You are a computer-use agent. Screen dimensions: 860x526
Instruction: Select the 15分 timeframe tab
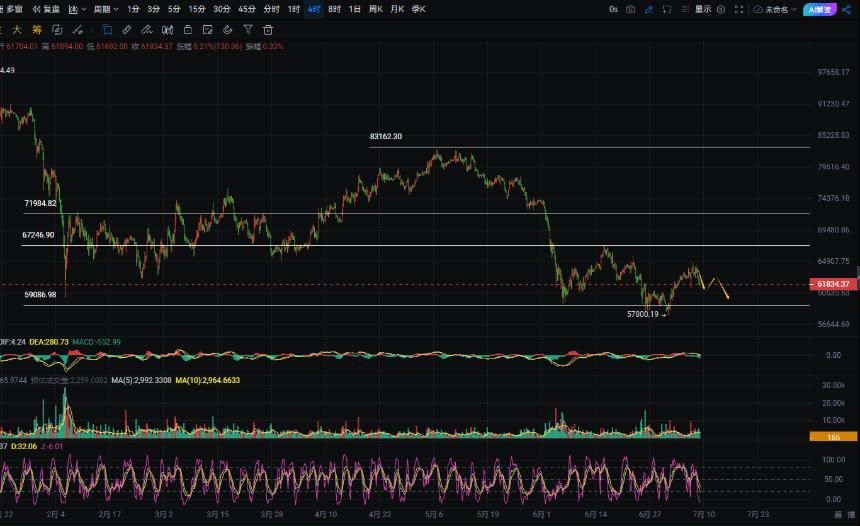[197, 9]
